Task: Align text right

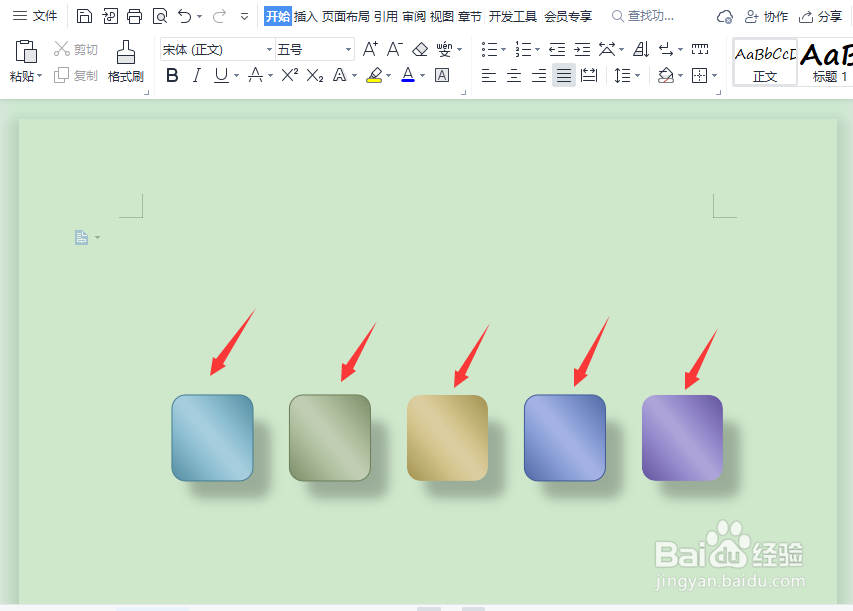Action: tap(539, 75)
